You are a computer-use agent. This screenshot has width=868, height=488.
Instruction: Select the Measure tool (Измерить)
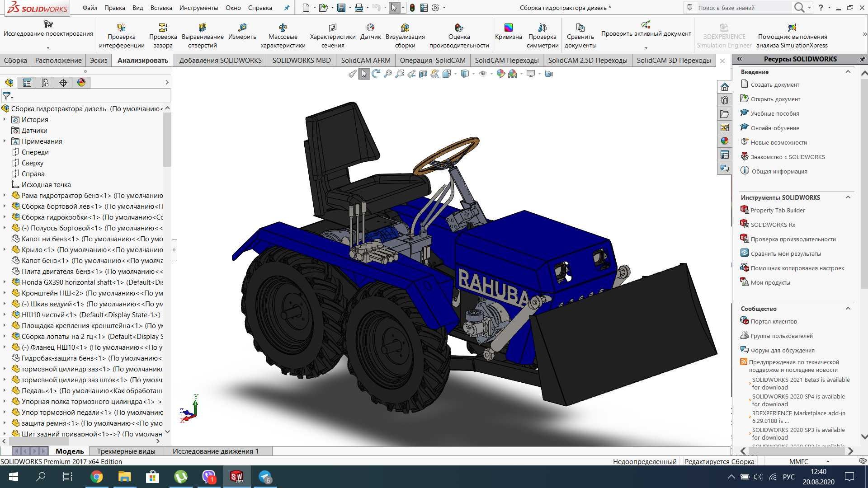(x=242, y=32)
